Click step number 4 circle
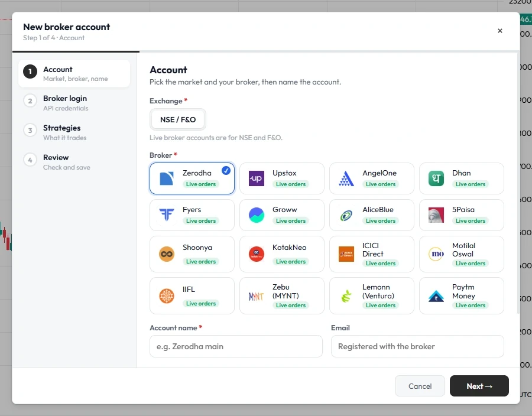Image resolution: width=532 pixels, height=416 pixels. 30,160
